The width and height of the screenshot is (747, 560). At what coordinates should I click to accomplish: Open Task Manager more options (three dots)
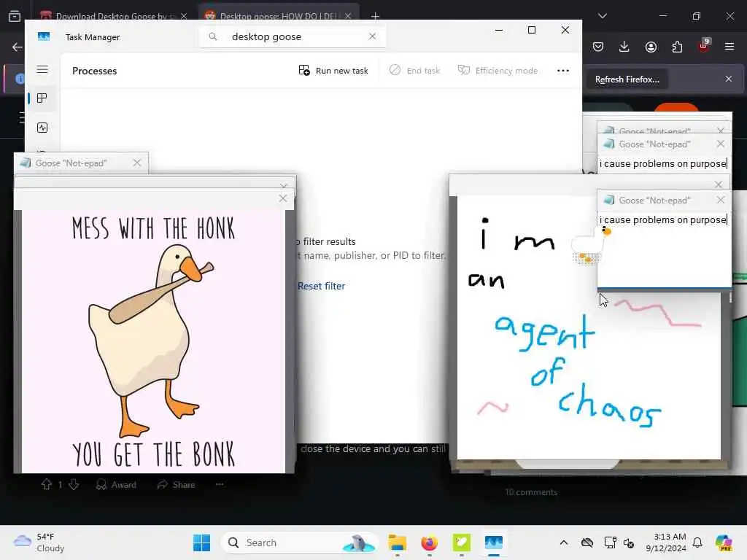click(563, 71)
